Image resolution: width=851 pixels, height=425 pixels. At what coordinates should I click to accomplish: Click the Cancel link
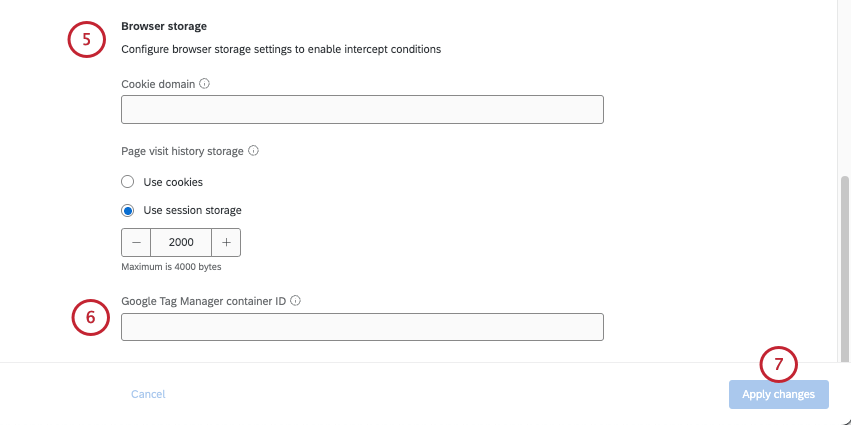148,394
